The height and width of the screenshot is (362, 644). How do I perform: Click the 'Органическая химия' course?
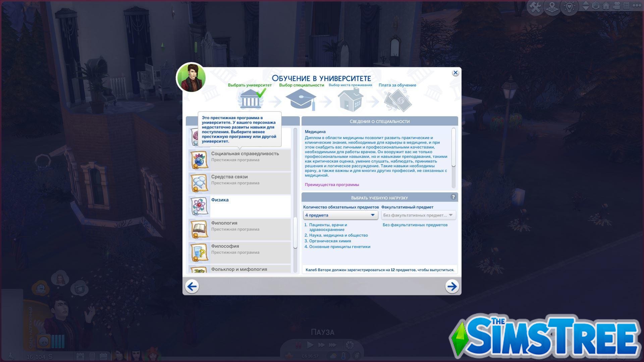330,241
